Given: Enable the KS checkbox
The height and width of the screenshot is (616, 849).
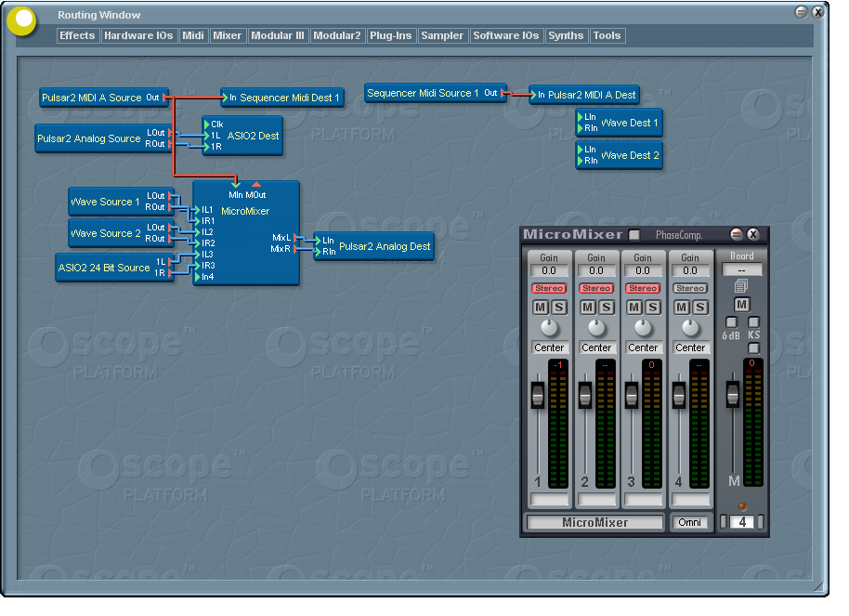Looking at the screenshot, I should point(753,322).
